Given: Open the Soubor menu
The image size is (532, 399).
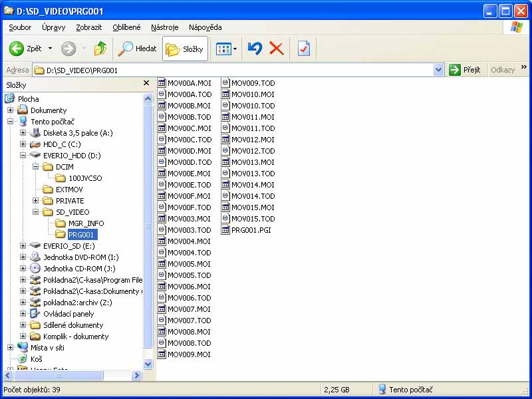Looking at the screenshot, I should pyautogui.click(x=20, y=27).
